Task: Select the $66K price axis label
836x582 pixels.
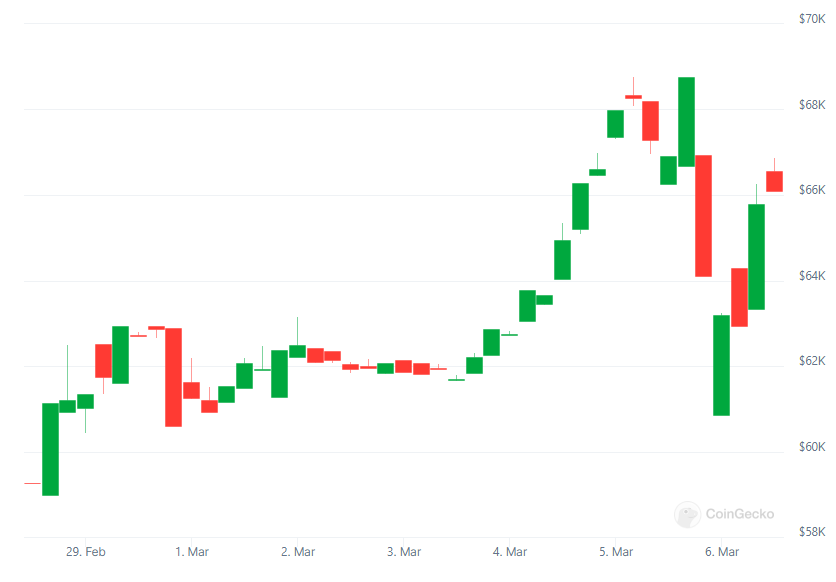Action: 811,189
